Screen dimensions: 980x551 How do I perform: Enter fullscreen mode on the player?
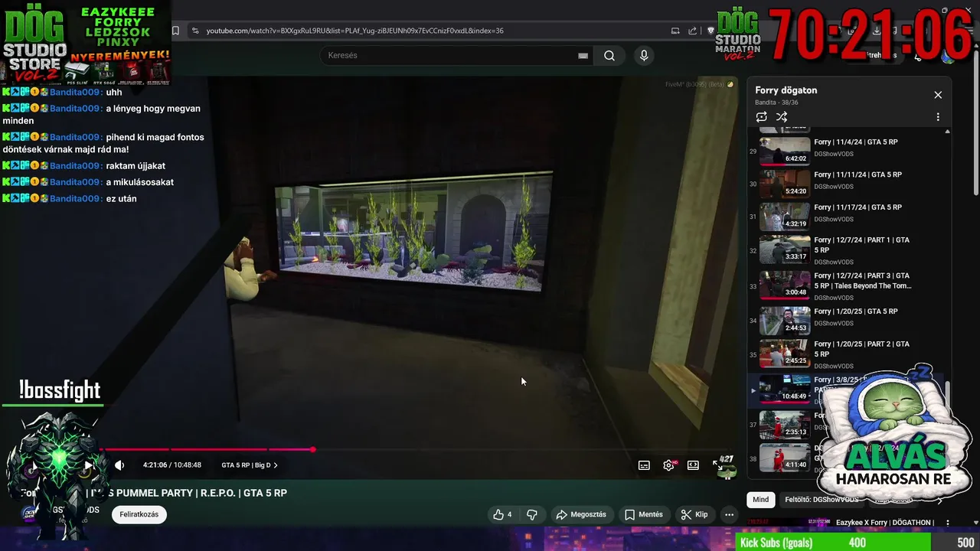[717, 465]
